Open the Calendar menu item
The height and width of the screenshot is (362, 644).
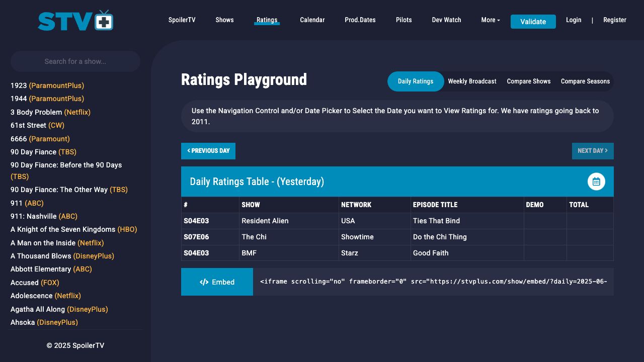point(312,20)
